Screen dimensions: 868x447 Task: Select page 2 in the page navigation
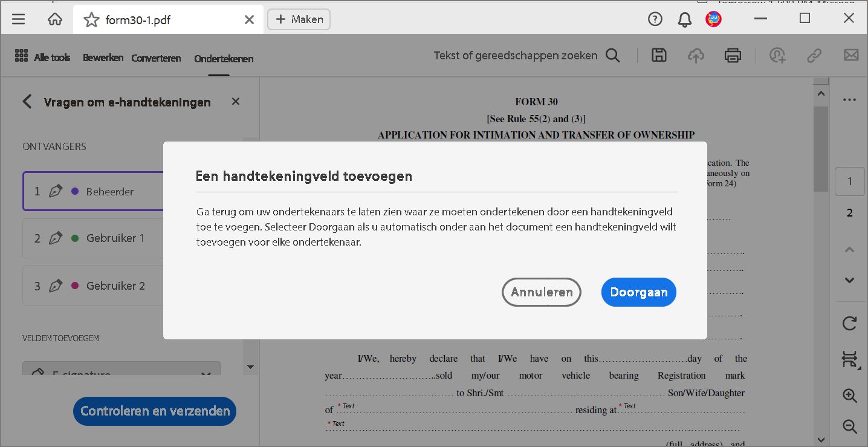[x=849, y=212]
